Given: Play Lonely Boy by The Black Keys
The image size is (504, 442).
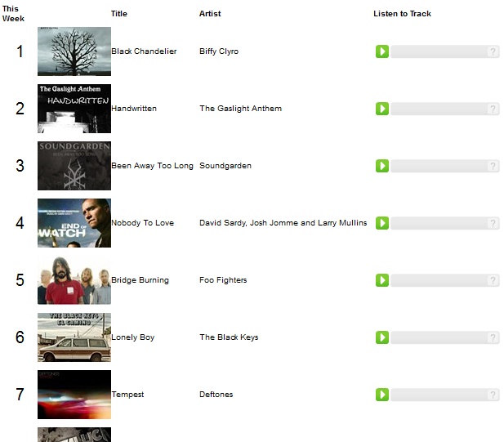Looking at the screenshot, I should point(382,337).
